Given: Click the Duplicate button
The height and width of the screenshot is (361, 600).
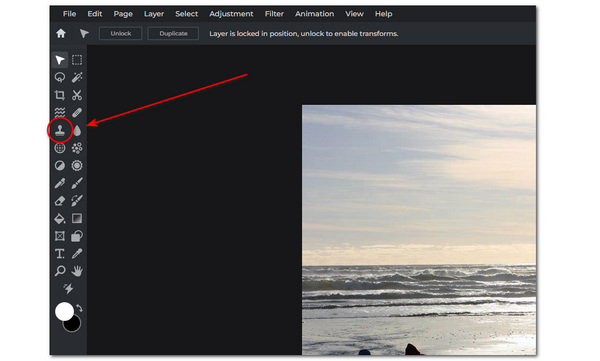Looking at the screenshot, I should [173, 33].
